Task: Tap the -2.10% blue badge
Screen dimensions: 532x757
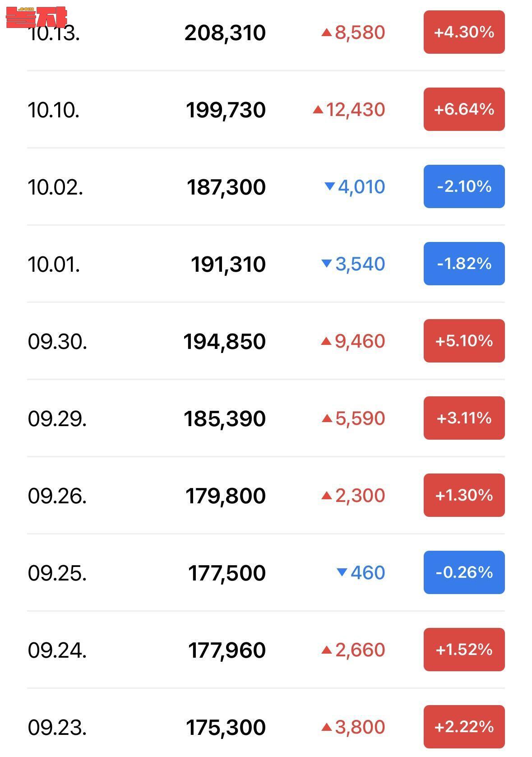Action: click(464, 186)
